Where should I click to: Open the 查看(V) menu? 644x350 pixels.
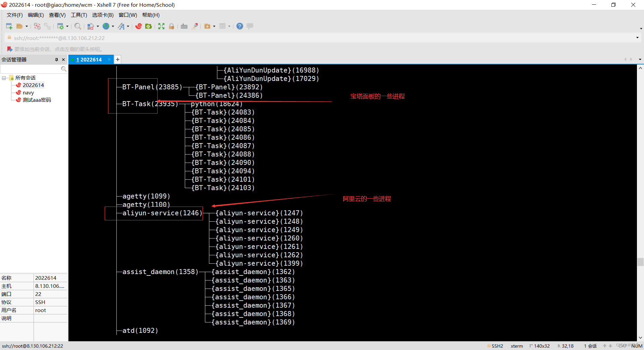pos(57,15)
